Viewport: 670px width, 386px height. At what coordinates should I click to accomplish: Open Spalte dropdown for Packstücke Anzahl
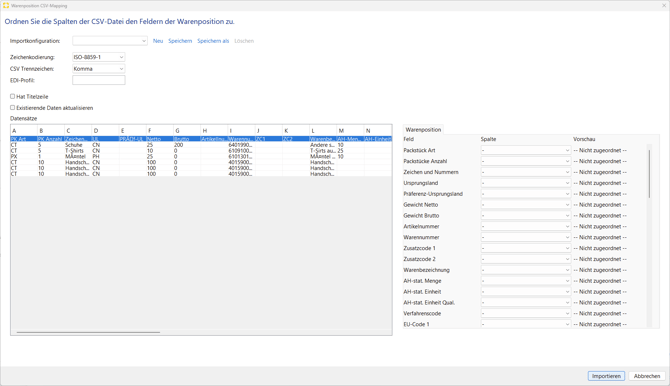click(x=526, y=161)
